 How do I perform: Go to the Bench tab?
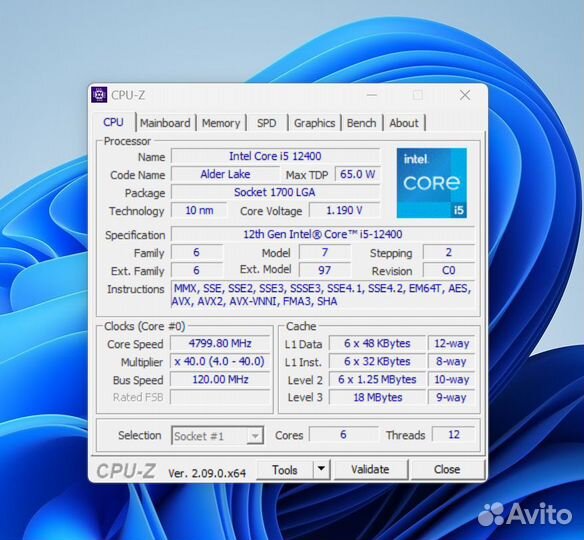(362, 123)
